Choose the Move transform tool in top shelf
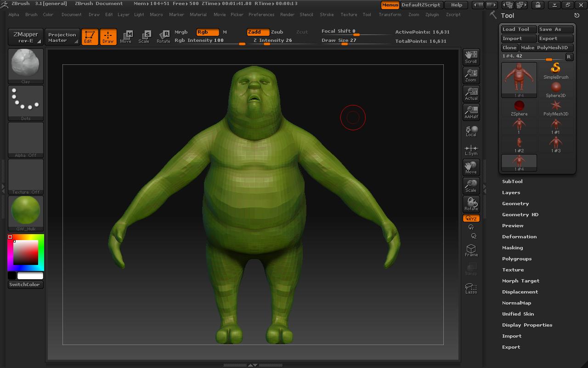This screenshot has height=368, width=588. coord(125,37)
